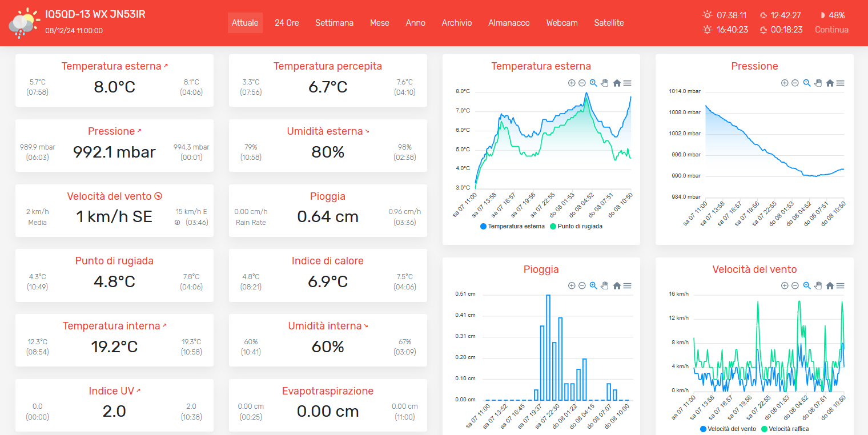Select the magnifier zoom tool on Pioggia chart
This screenshot has height=435, width=868.
pos(593,285)
